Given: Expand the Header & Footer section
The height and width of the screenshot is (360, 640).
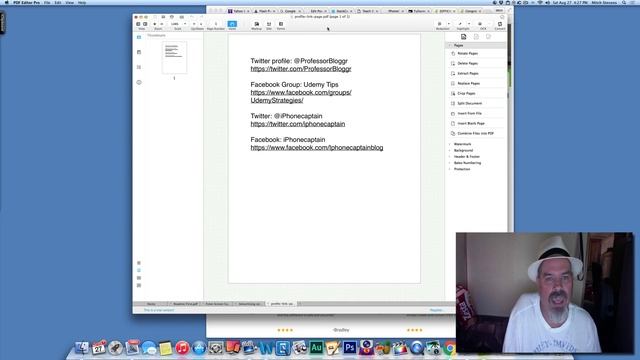Looking at the screenshot, I should click(x=450, y=157).
